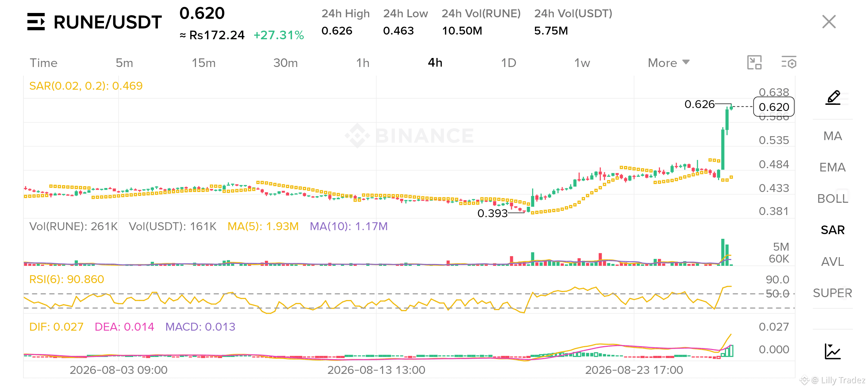Open the market list hamburger icon
This screenshot has width=868, height=389.
pos(36,22)
